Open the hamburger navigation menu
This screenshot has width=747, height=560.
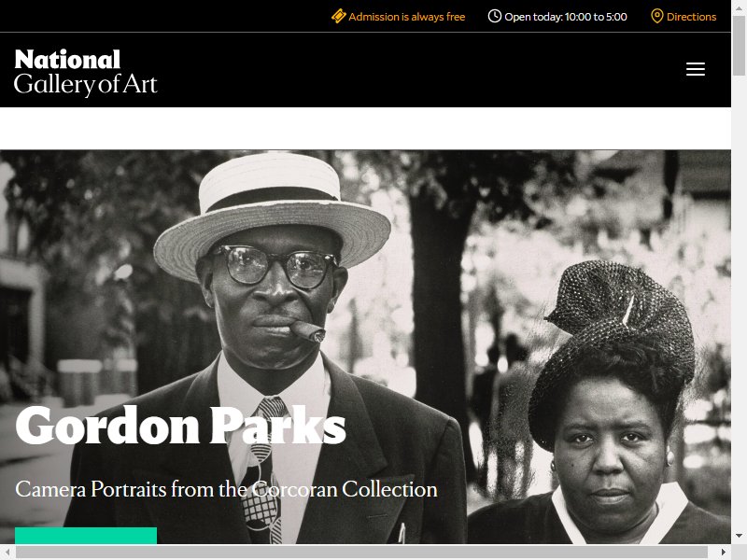tap(695, 69)
